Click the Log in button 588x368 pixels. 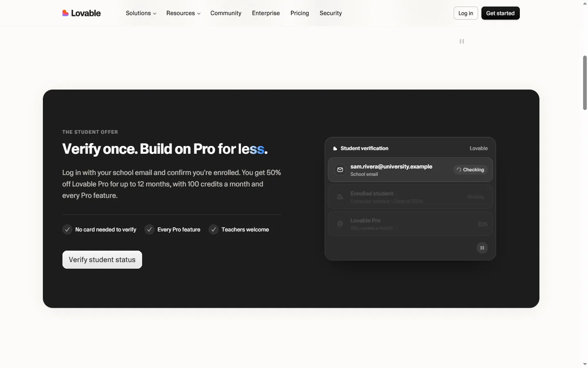(466, 13)
